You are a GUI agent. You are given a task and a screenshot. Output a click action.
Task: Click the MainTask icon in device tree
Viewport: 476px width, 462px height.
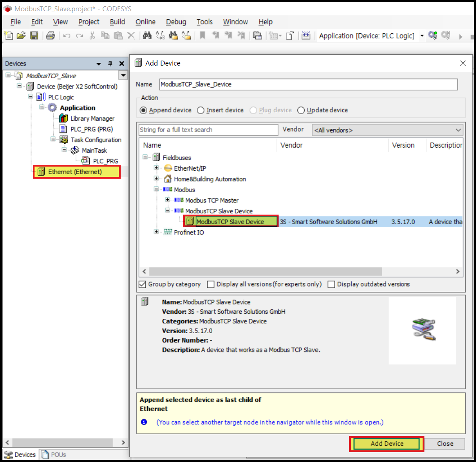pyautogui.click(x=74, y=150)
